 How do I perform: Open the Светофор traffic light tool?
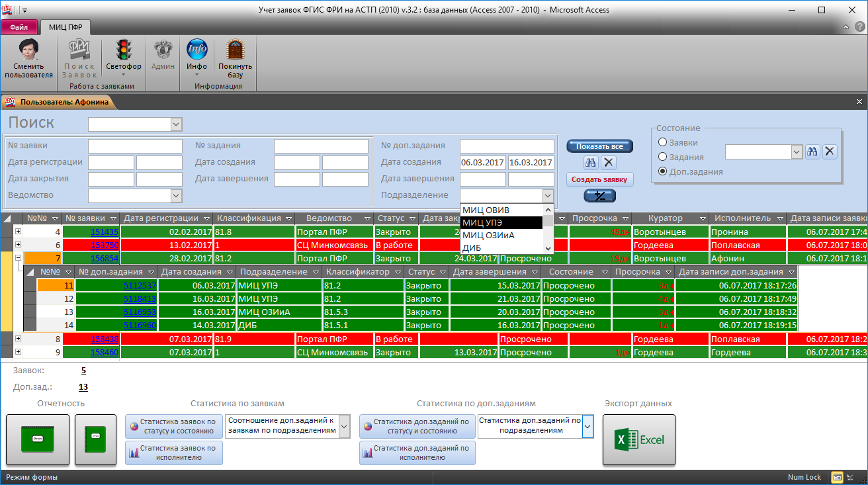tap(123, 52)
